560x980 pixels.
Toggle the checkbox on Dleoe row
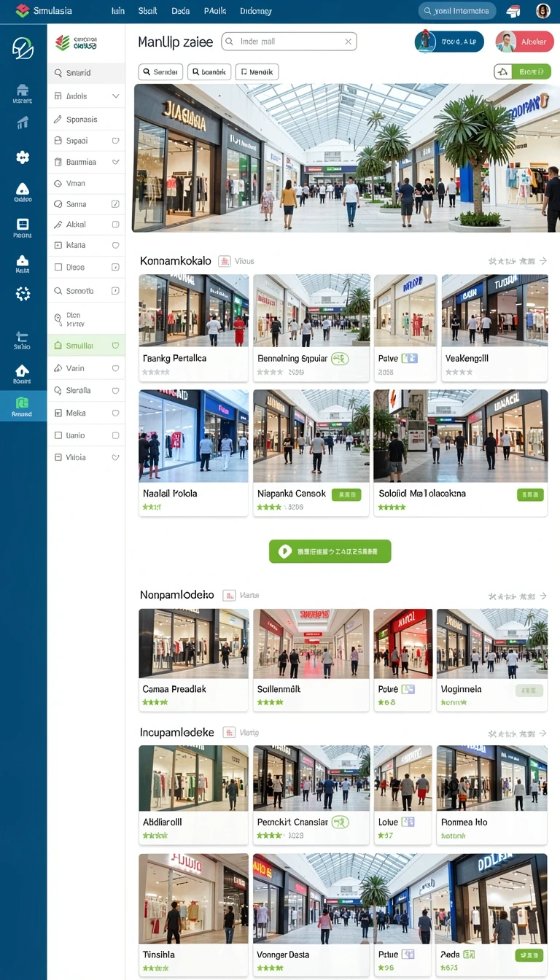pos(115,268)
